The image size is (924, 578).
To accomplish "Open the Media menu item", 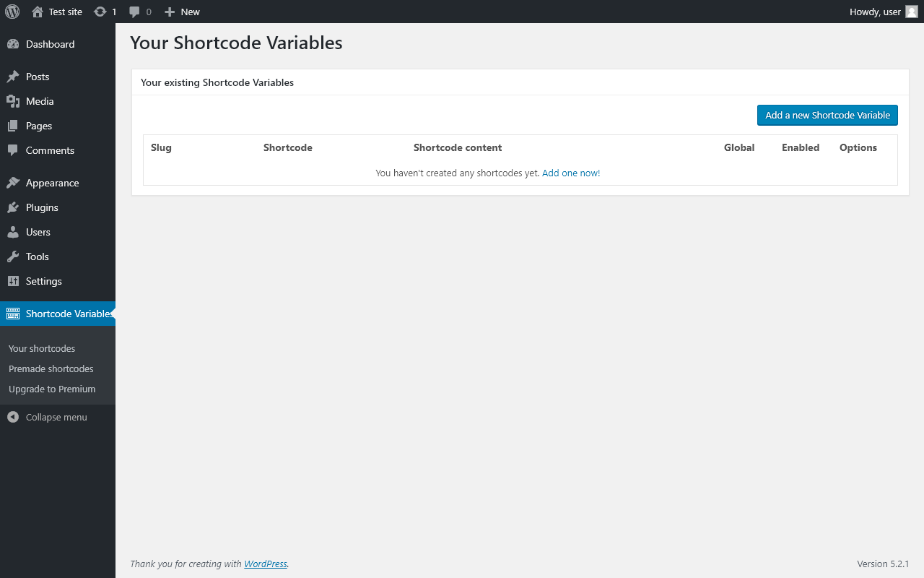I will (x=58, y=101).
